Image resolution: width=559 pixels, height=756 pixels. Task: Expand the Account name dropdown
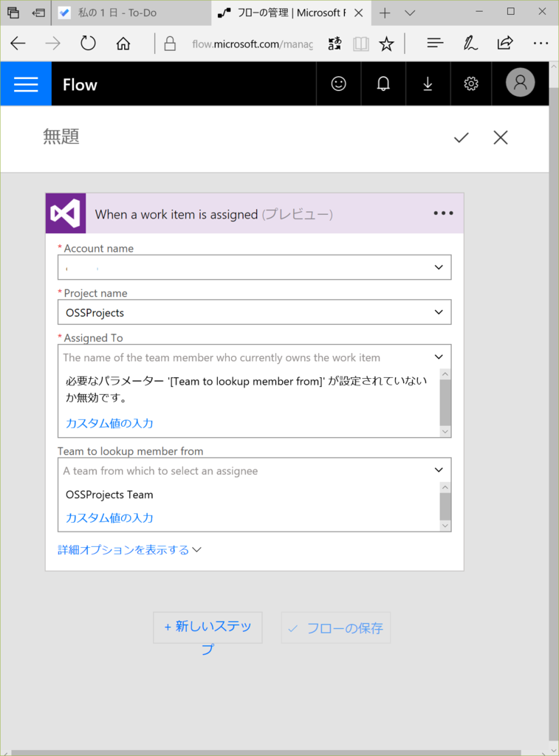[439, 267]
